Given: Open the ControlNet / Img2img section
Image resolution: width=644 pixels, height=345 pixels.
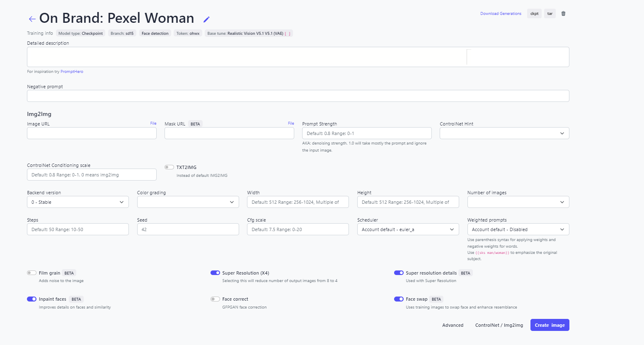Looking at the screenshot, I should tap(499, 325).
